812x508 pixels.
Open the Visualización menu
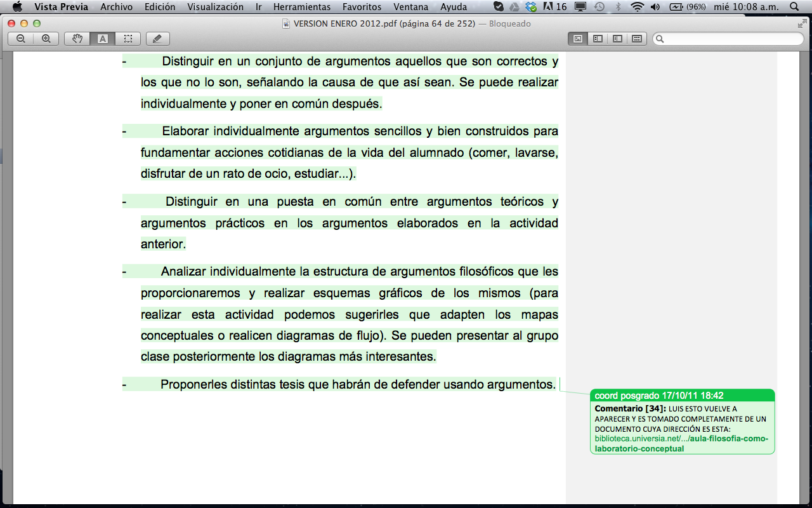pos(215,7)
